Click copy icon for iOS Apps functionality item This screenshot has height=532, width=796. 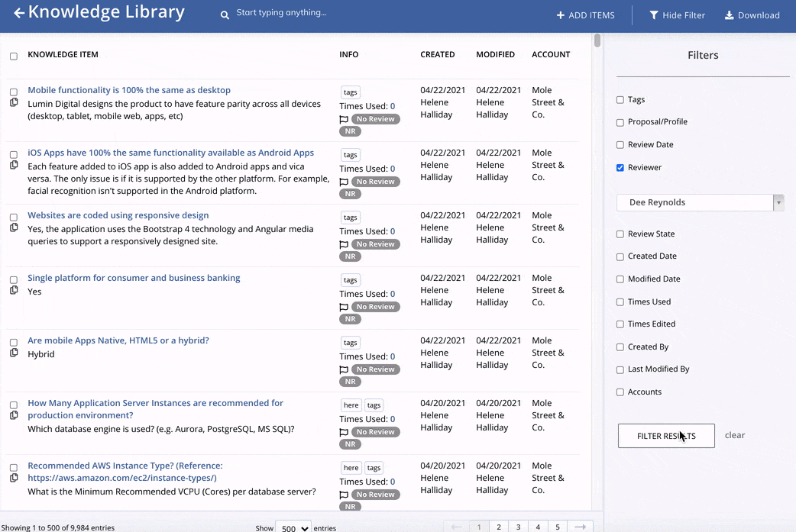click(x=15, y=165)
